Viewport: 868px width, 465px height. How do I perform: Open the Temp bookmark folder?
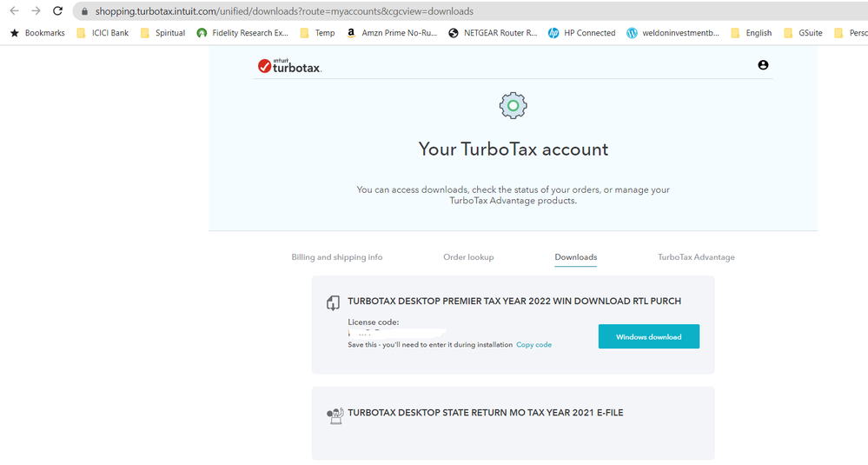click(x=318, y=33)
